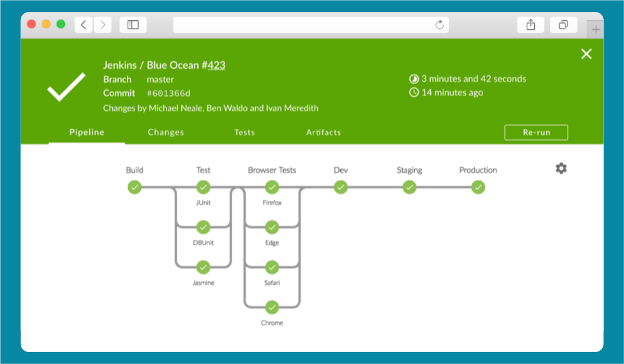The width and height of the screenshot is (624, 364).
Task: Click the Build stage label
Action: click(x=135, y=170)
